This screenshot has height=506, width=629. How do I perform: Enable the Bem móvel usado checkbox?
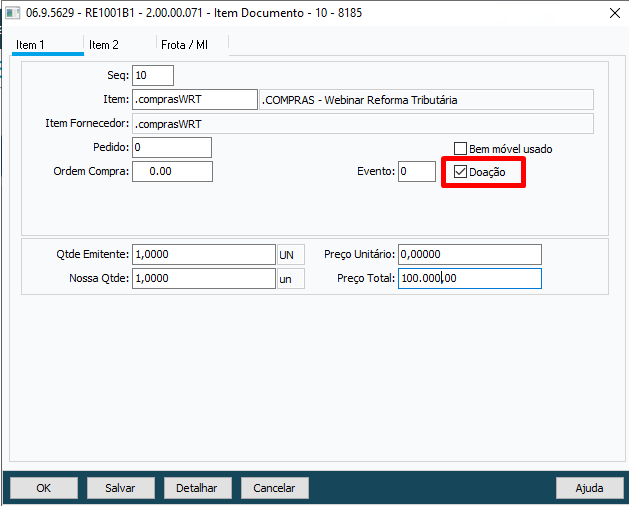460,149
